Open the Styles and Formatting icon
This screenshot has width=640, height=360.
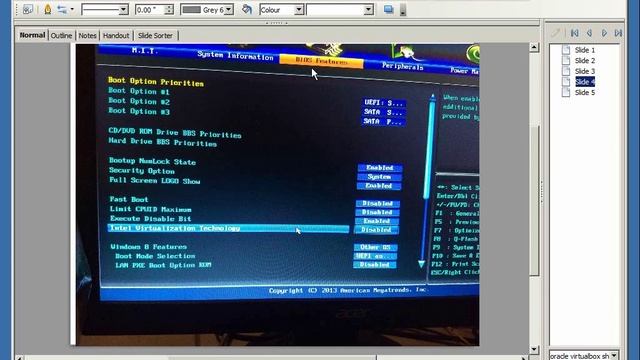tap(27, 9)
